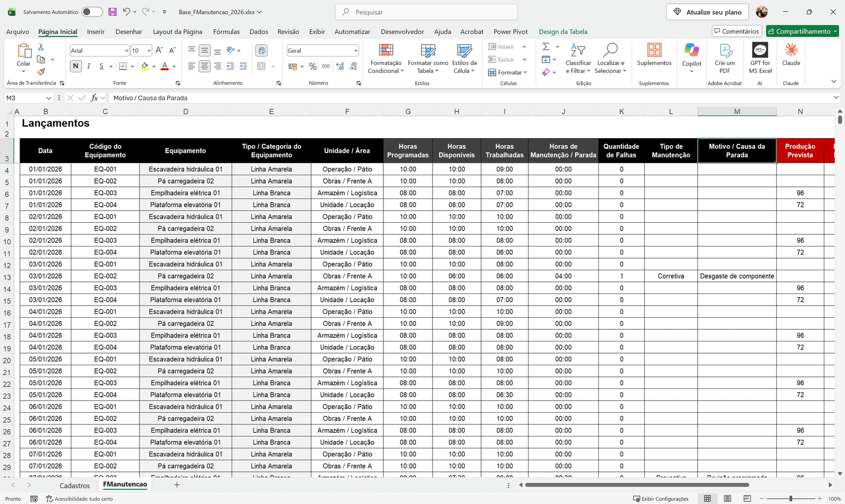The height and width of the screenshot is (504, 845).
Task: Open the font name Arial dropdown
Action: click(127, 51)
